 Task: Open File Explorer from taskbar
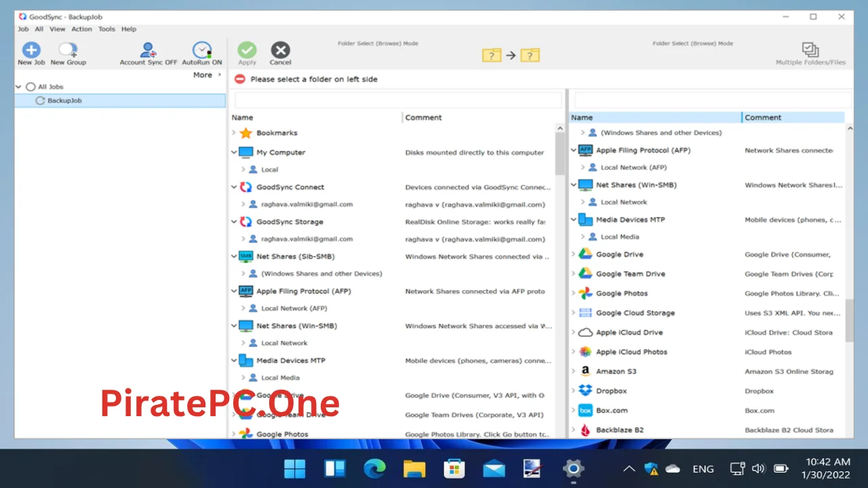coord(414,468)
